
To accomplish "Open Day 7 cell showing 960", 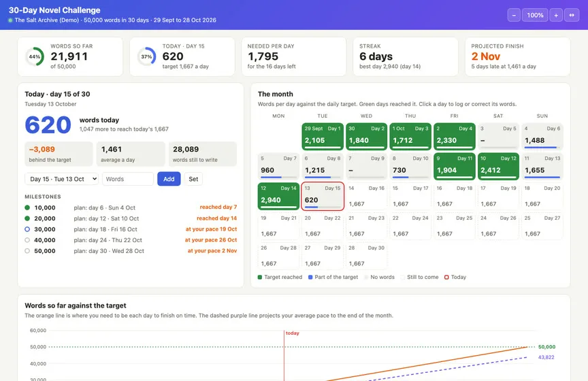I will [x=278, y=166].
